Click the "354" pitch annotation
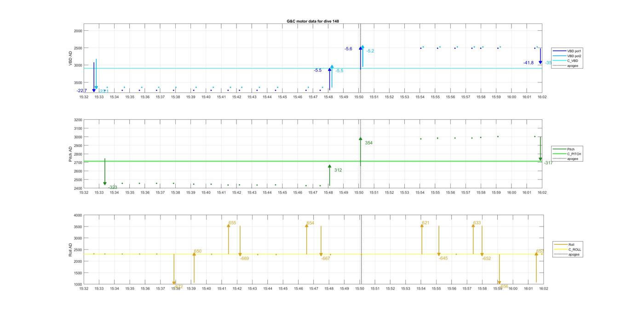The image size is (644, 319). (x=369, y=143)
